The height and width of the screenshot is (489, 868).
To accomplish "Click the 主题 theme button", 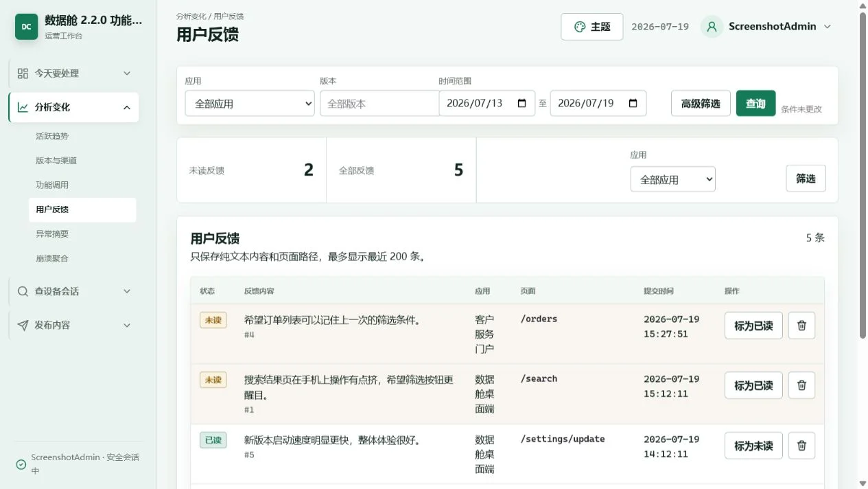I will click(x=592, y=27).
